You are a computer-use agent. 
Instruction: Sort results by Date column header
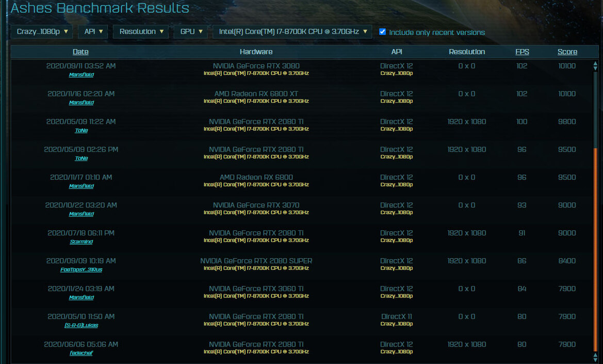click(x=80, y=52)
